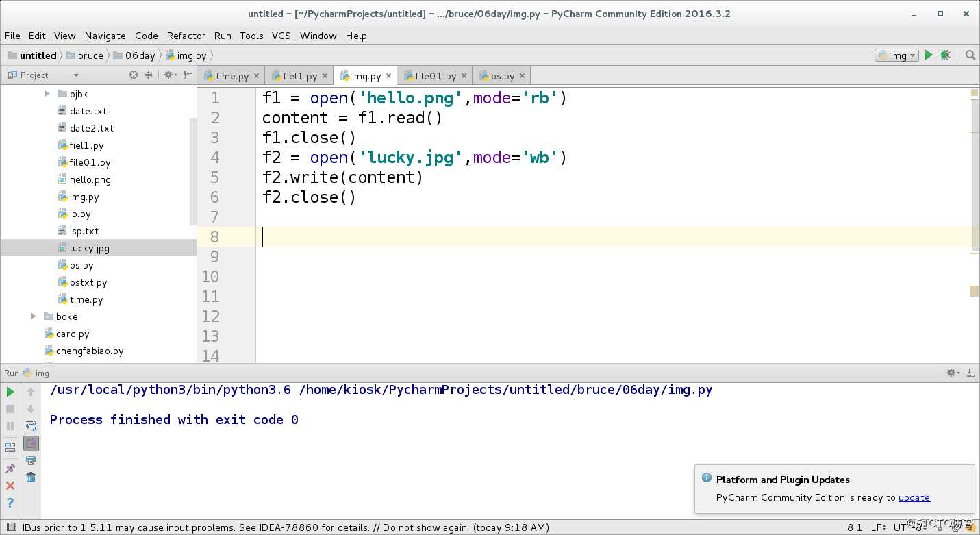Toggle tool window buttons at status bar corner
The width and height of the screenshot is (980, 535).
point(10,527)
